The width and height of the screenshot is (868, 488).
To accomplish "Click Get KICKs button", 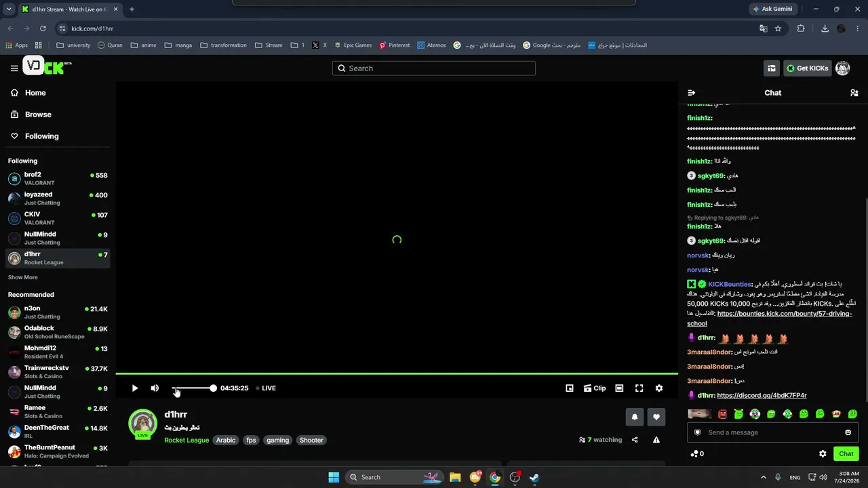I will (x=807, y=68).
